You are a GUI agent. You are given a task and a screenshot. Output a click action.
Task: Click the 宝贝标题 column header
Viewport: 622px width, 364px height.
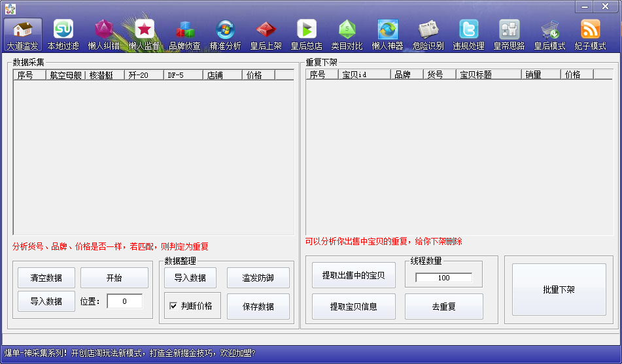pos(489,74)
